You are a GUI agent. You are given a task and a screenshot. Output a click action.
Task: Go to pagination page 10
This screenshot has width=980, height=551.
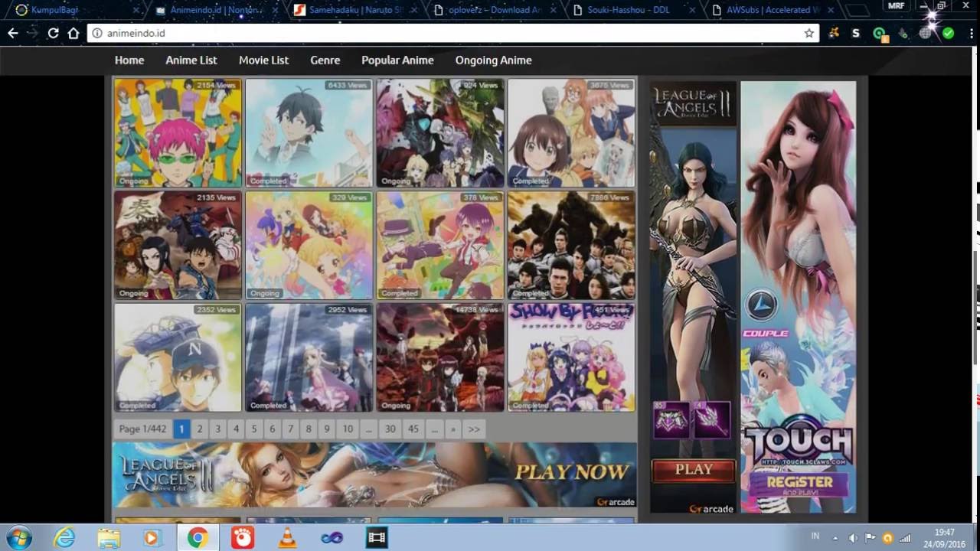coord(348,429)
